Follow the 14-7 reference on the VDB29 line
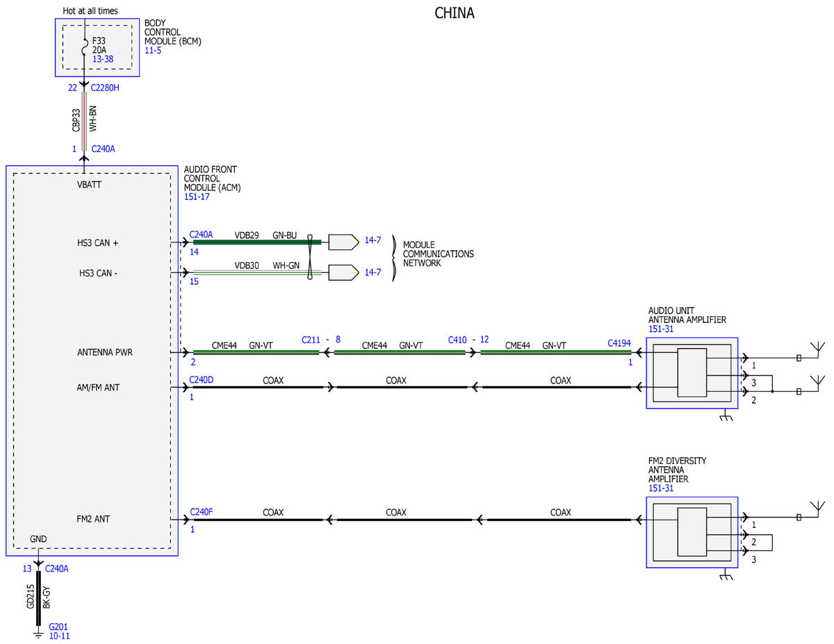Screen dimensions: 834x644 pyautogui.click(x=373, y=241)
